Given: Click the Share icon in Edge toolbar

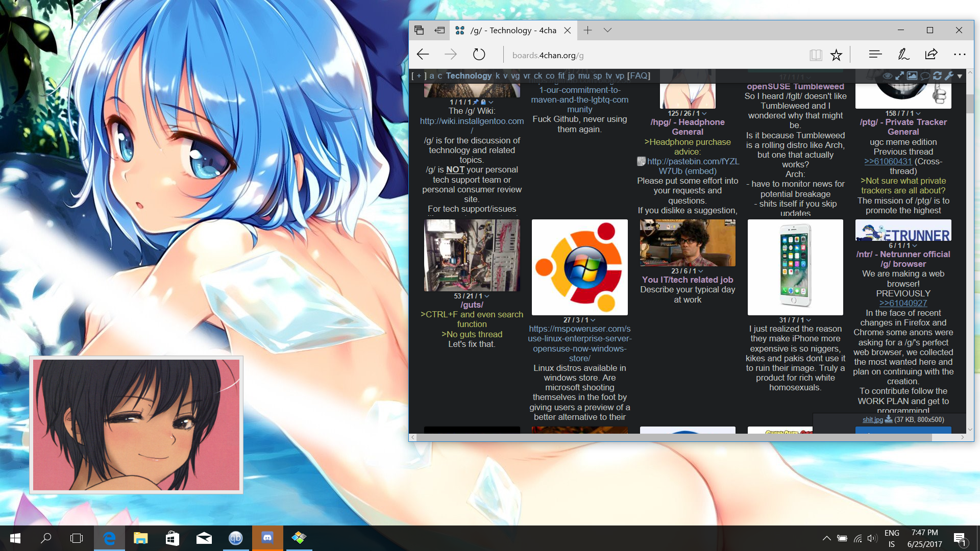Looking at the screenshot, I should 931,55.
